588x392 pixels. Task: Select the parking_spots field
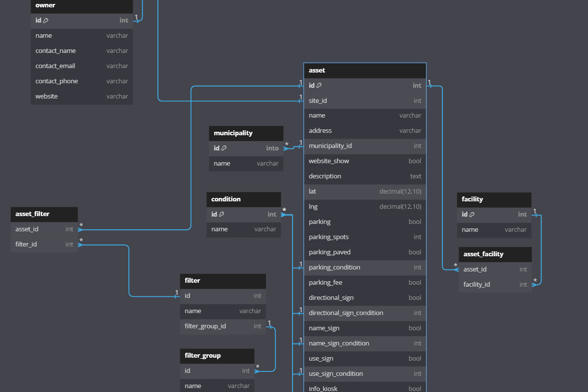point(365,238)
